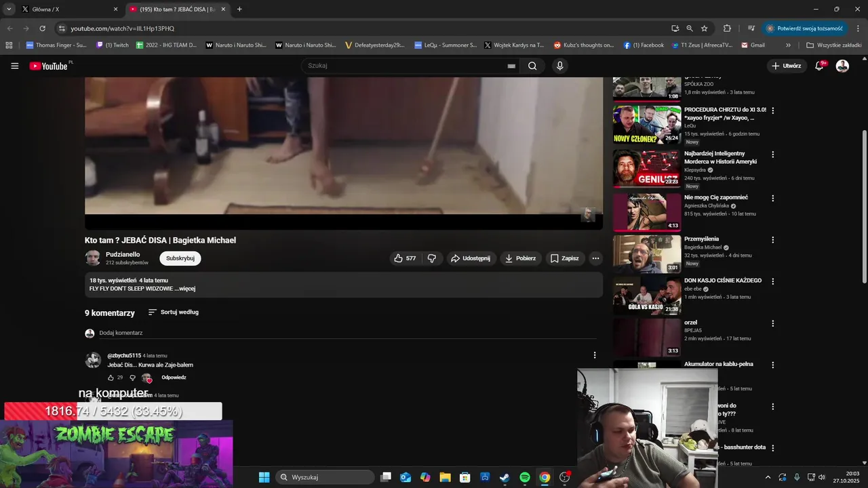
Task: Open Najbardziej Inteligentny Morderca video title
Action: 720,157
